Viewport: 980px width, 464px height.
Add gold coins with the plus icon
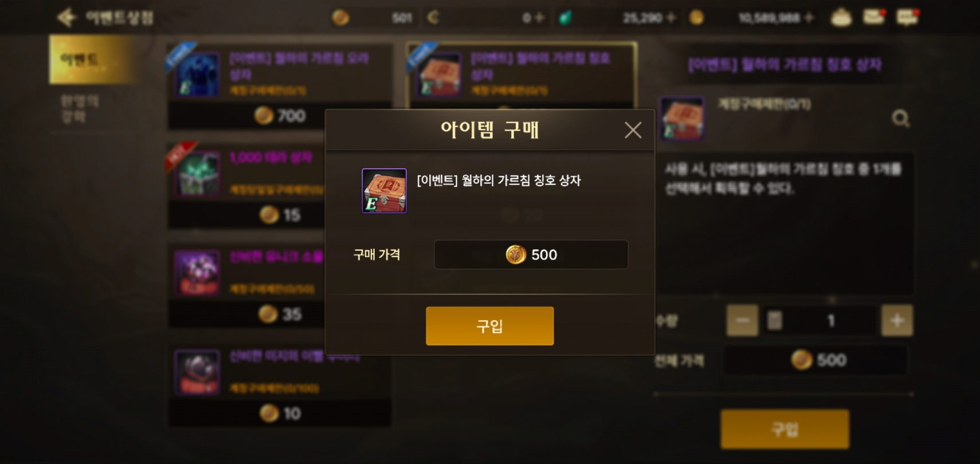pyautogui.click(x=809, y=18)
